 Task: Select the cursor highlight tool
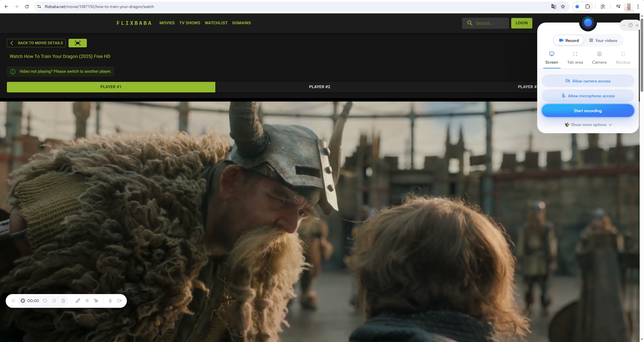[x=96, y=301]
